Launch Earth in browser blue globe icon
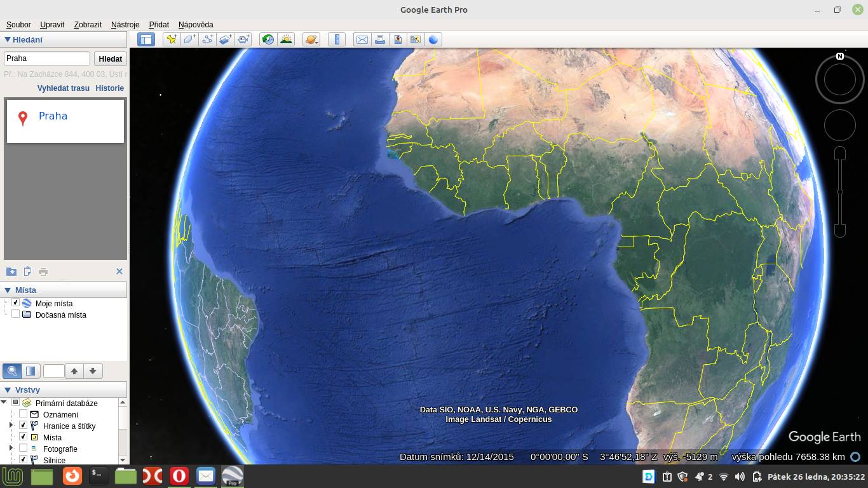The width and height of the screenshot is (868, 488). (x=433, y=39)
